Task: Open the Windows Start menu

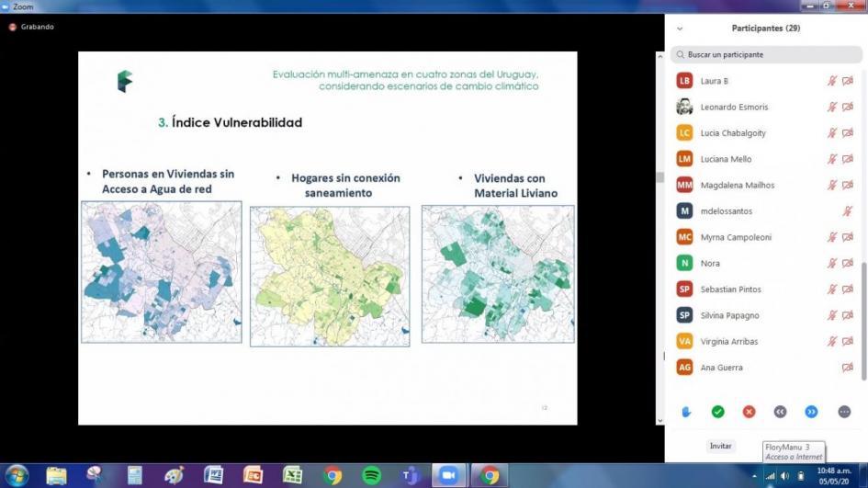Action: (x=17, y=476)
